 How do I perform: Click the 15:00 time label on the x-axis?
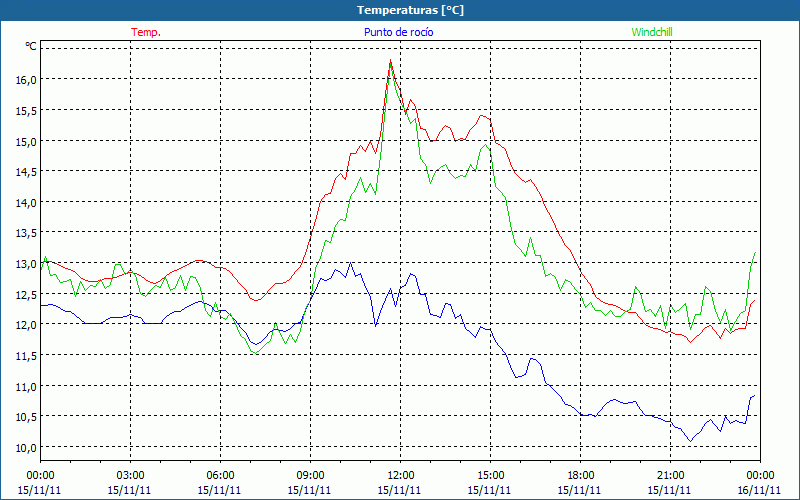[x=490, y=476]
